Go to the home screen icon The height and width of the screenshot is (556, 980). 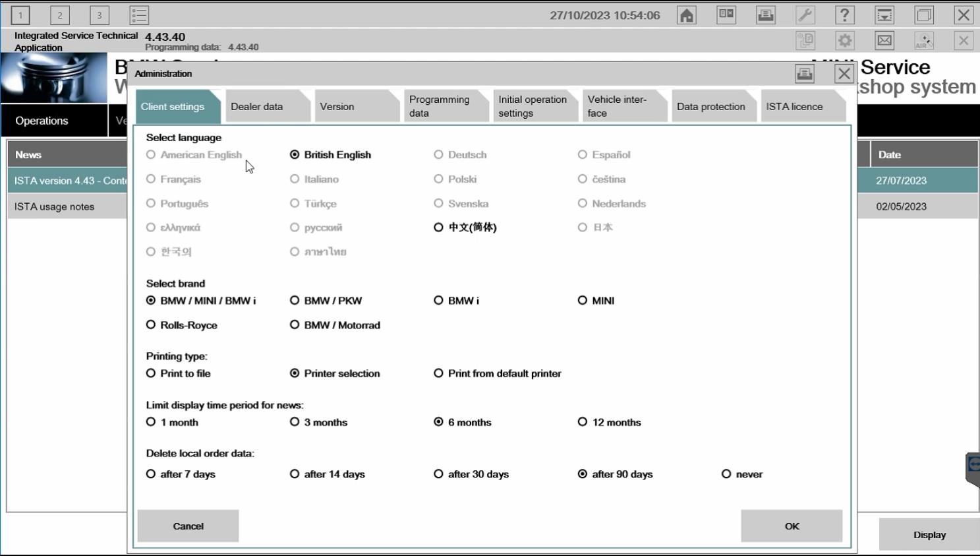[687, 15]
